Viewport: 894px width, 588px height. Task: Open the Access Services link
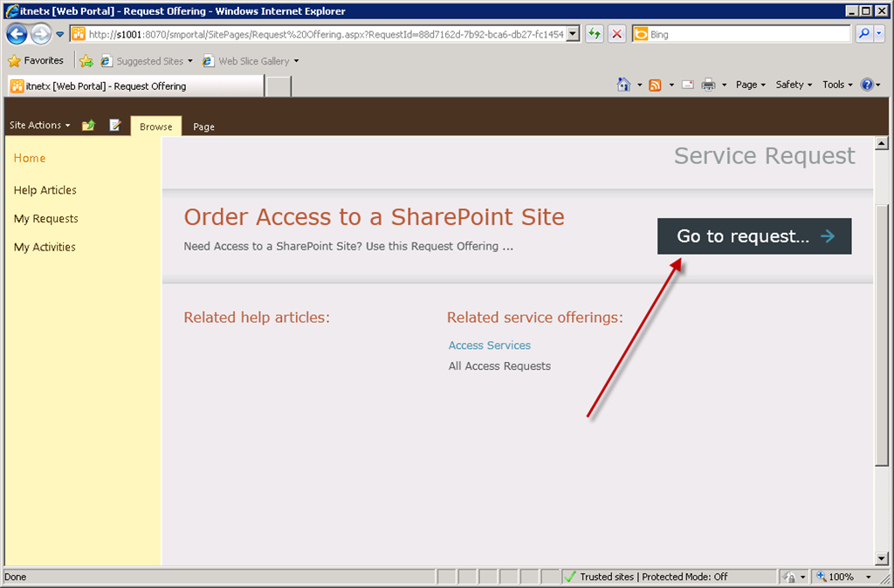click(x=490, y=345)
